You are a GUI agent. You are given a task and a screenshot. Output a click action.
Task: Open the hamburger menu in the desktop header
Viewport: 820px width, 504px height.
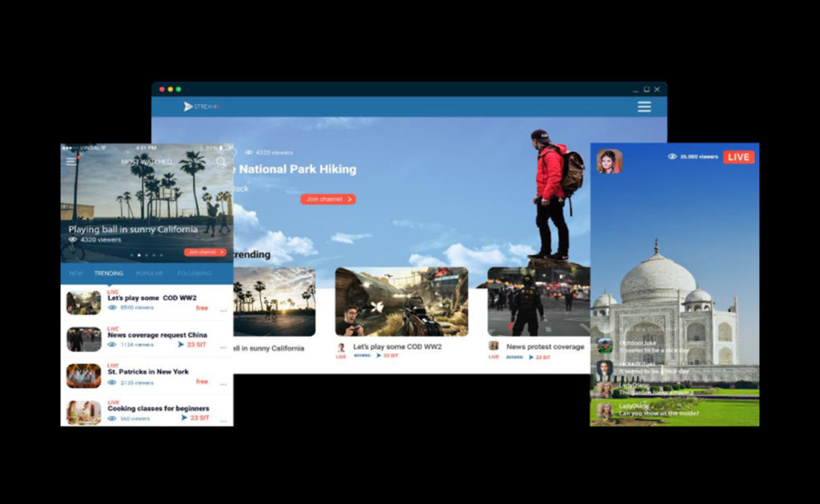click(644, 106)
